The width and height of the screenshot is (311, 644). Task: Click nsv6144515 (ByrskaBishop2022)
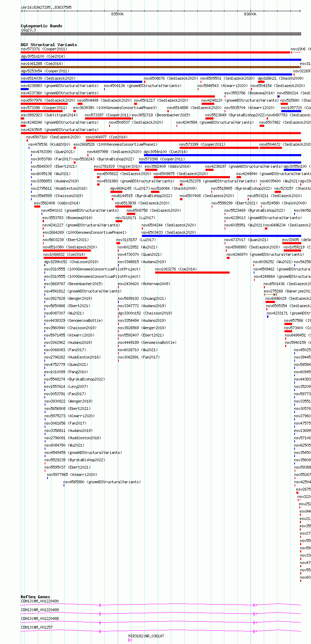click(142, 196)
